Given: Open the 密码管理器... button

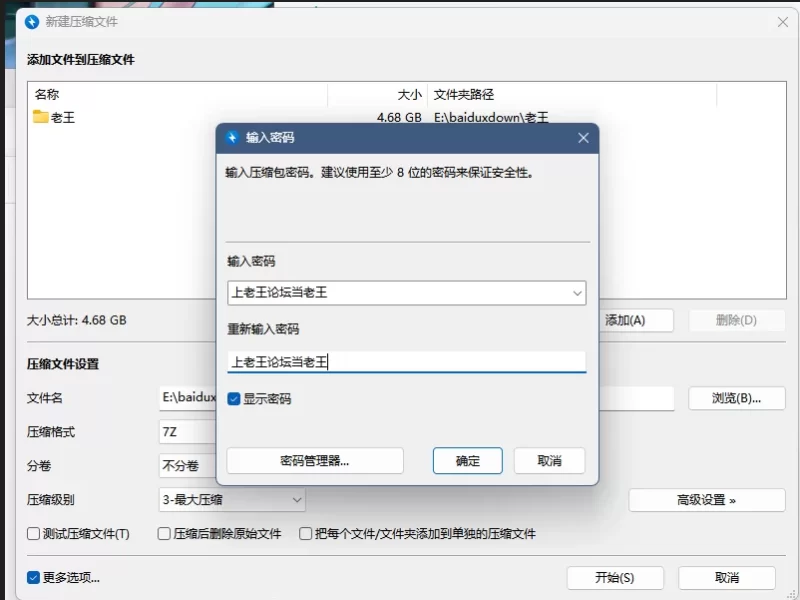Looking at the screenshot, I should [315, 461].
